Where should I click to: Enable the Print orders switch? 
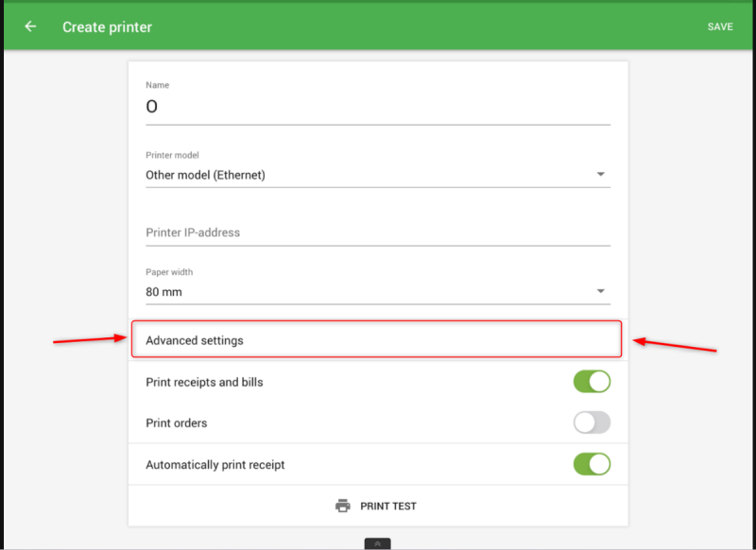[592, 422]
